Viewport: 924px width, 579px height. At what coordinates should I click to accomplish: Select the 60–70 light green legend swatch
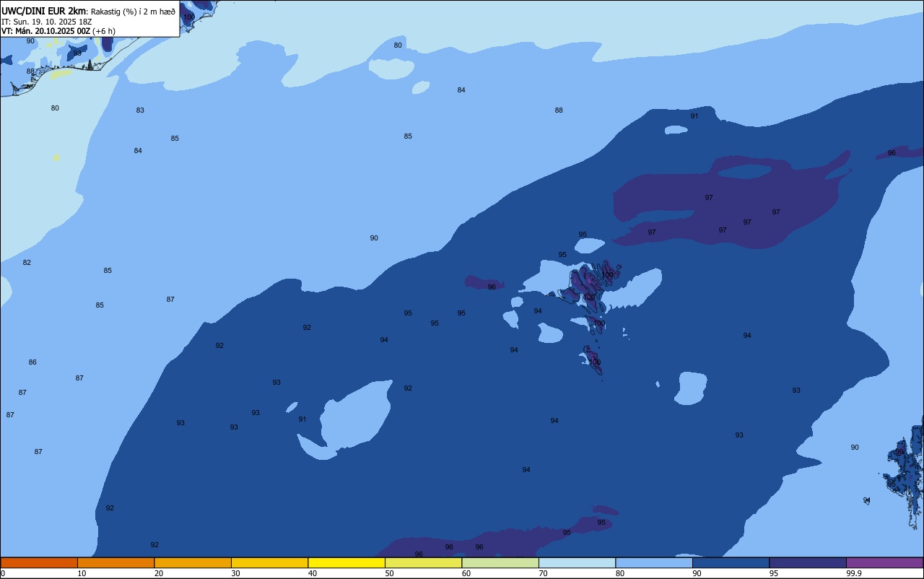(500, 562)
